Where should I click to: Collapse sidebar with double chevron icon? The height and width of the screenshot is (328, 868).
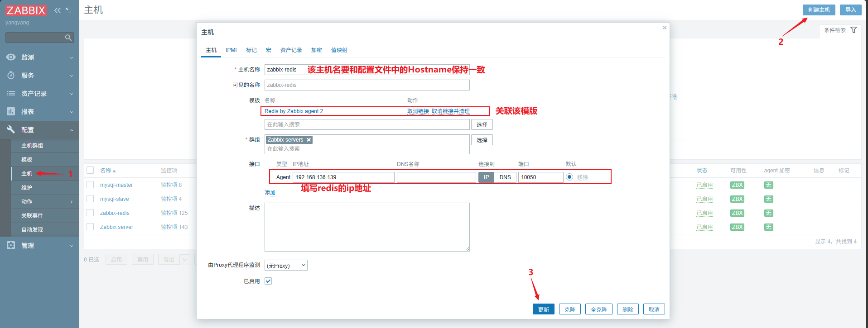pos(58,10)
